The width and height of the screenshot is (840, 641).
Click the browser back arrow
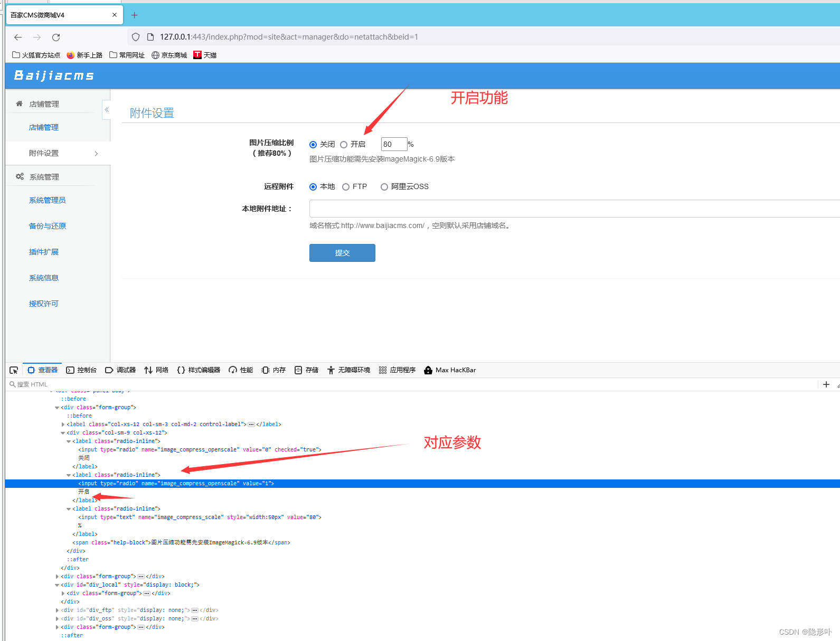coord(18,37)
